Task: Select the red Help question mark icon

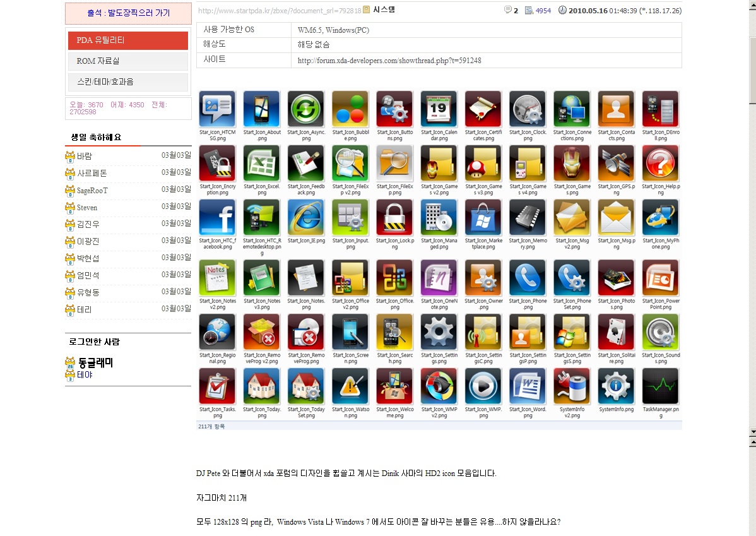Action: click(661, 164)
